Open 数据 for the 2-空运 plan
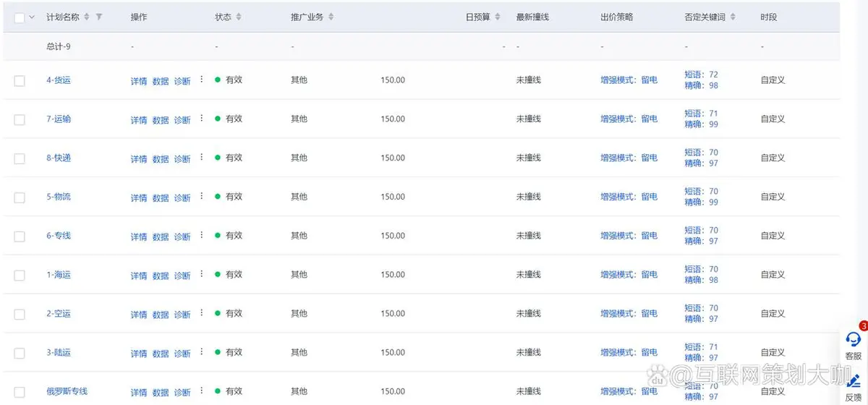 (161, 315)
